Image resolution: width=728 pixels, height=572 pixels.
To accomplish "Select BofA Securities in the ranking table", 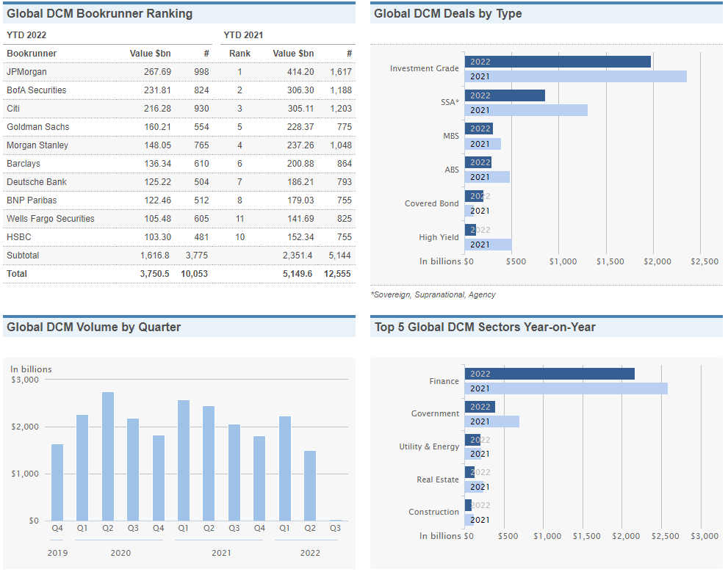I will [36, 90].
